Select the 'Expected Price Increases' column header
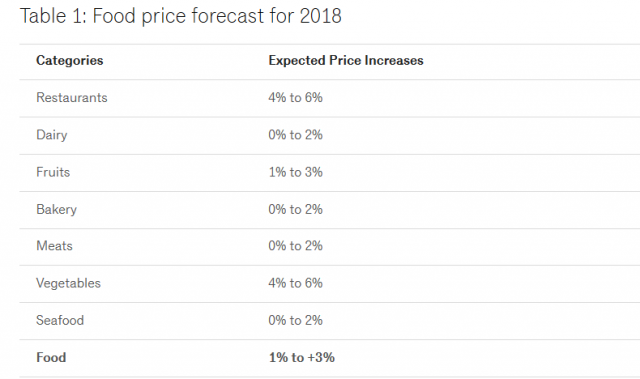The image size is (640, 379). 346,60
